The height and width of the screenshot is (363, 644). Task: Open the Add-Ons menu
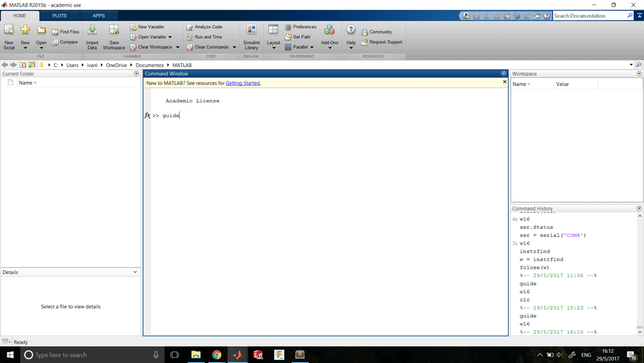point(329,37)
